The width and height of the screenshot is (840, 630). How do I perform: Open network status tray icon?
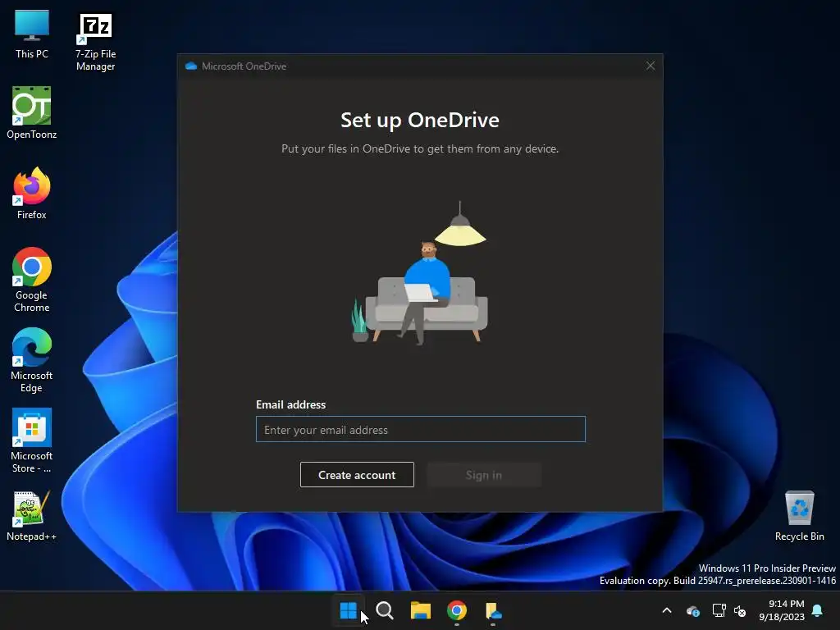point(719,610)
